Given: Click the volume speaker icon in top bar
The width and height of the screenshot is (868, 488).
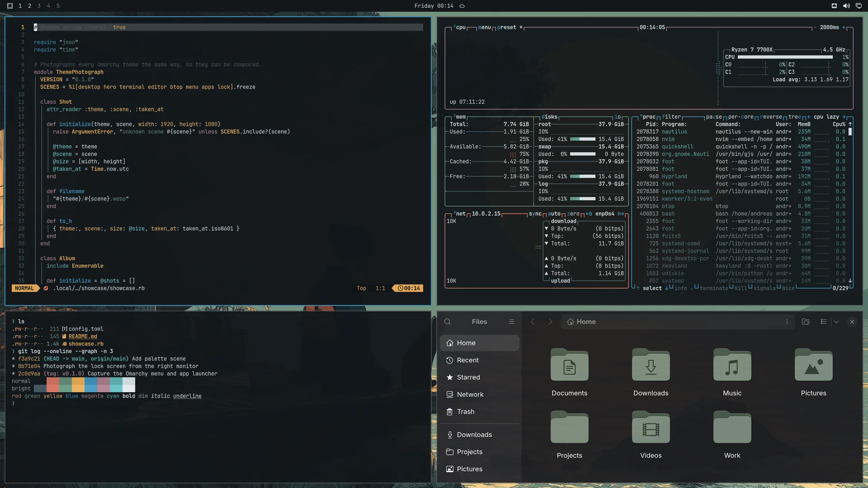Looking at the screenshot, I should (846, 6).
